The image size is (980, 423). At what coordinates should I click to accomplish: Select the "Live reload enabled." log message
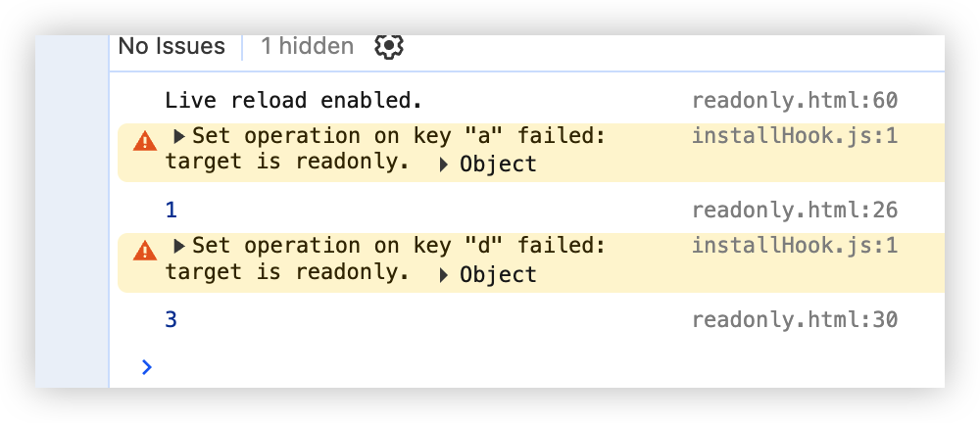pos(293,100)
